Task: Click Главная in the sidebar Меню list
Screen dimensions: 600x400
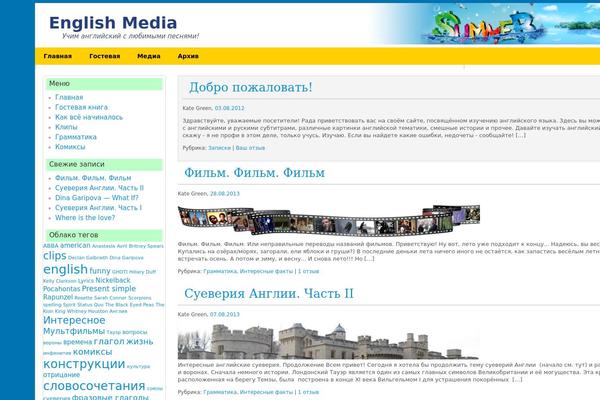Action: click(x=69, y=97)
